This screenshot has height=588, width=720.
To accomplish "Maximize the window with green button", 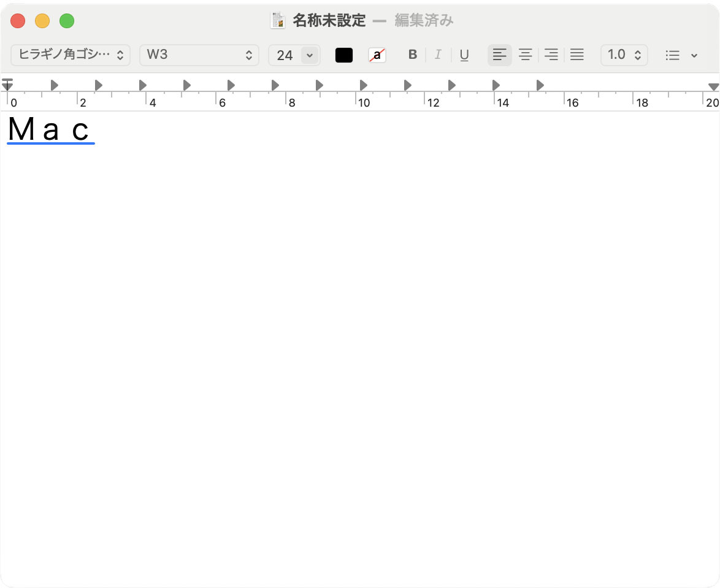I will point(67,21).
